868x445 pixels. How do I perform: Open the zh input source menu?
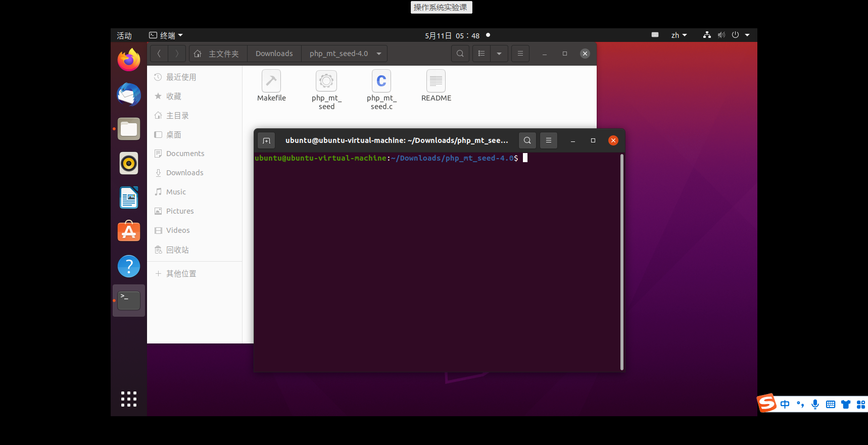(x=679, y=35)
